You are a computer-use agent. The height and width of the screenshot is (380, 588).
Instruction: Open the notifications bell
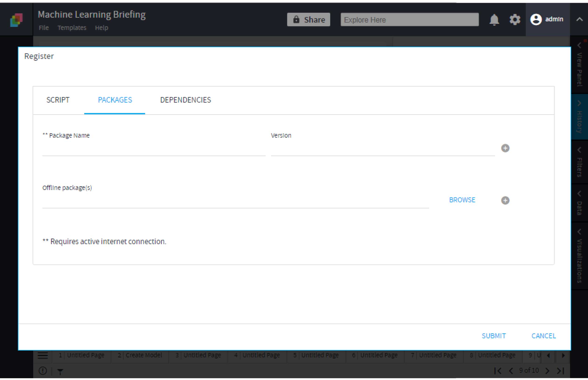(494, 20)
